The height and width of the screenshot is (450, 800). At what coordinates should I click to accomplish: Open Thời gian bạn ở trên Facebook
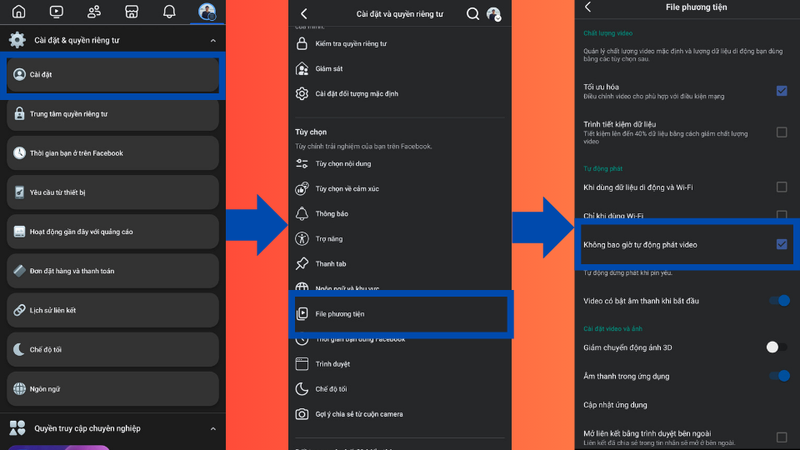click(113, 153)
